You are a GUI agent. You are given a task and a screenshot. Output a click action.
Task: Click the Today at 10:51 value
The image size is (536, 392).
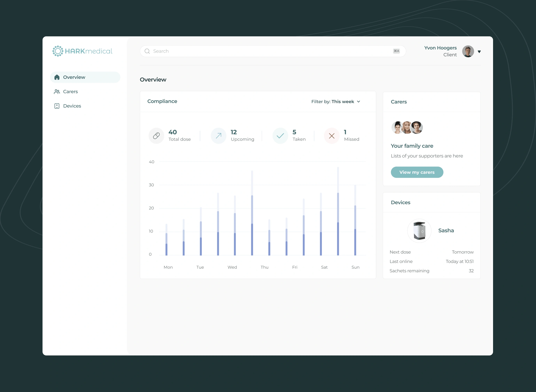[x=460, y=261]
